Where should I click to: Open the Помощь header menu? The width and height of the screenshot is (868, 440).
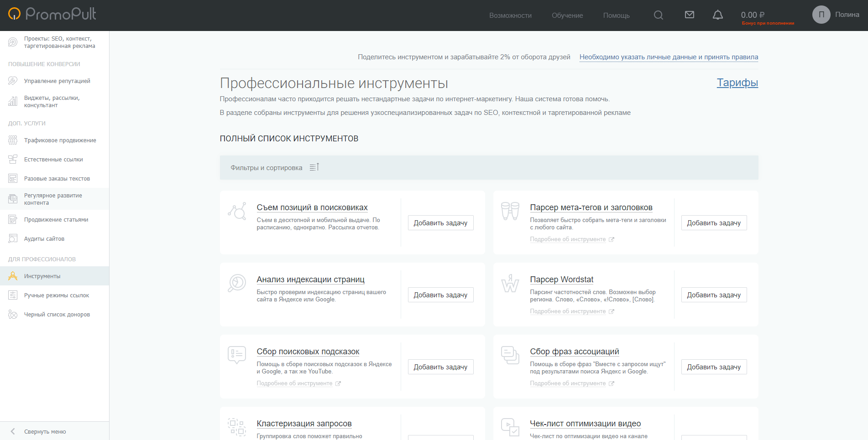(x=616, y=16)
